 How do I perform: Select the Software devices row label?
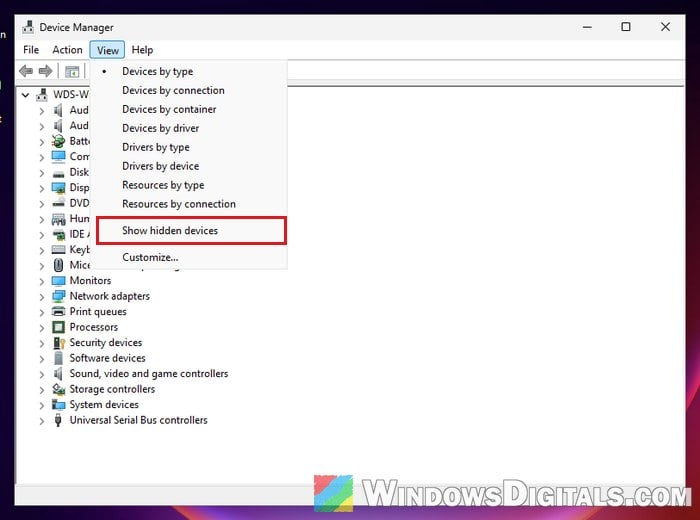point(108,358)
